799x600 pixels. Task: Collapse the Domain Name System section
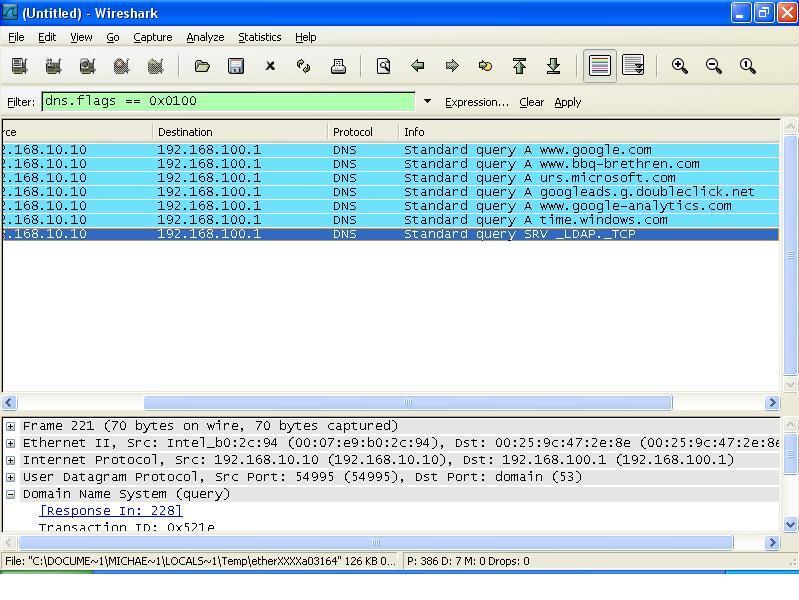[x=10, y=494]
